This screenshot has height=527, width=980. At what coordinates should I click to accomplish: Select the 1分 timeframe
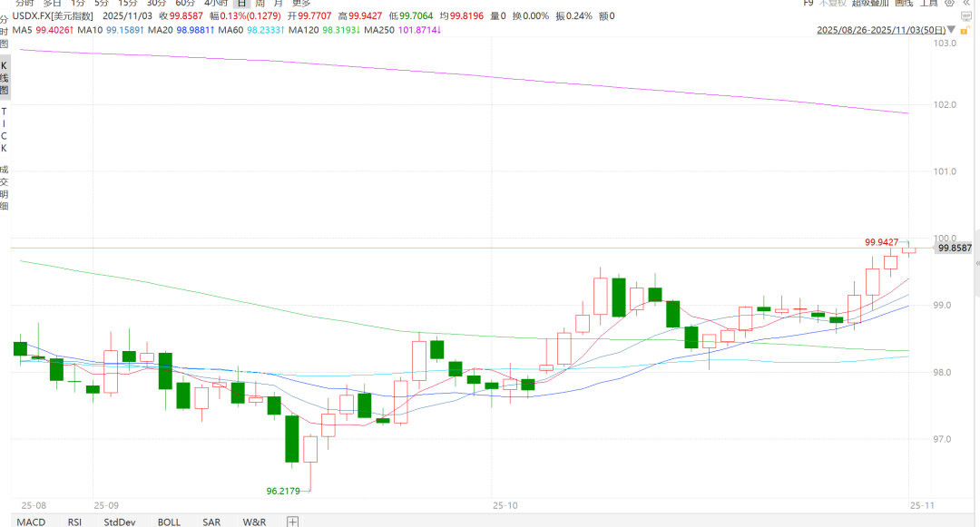(x=77, y=3)
